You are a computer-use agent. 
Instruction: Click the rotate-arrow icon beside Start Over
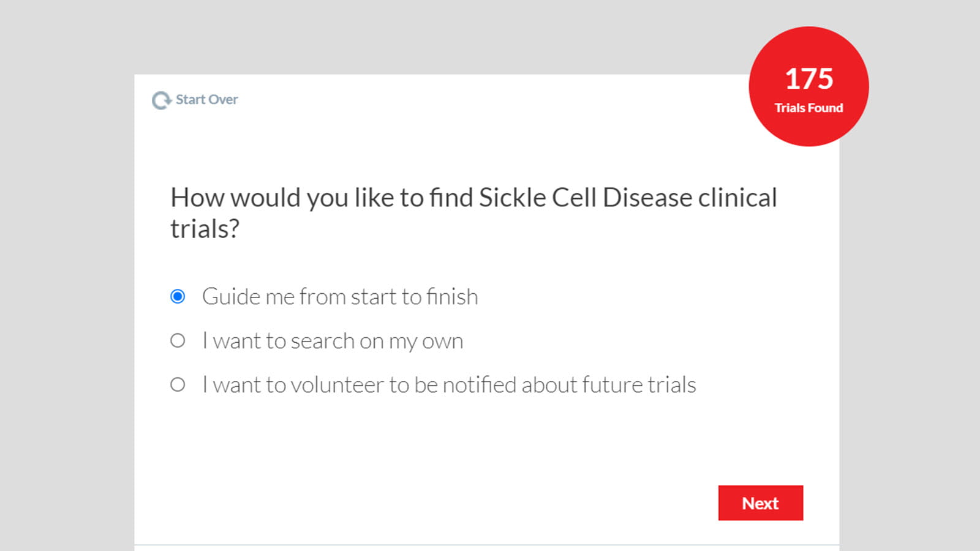(x=160, y=99)
